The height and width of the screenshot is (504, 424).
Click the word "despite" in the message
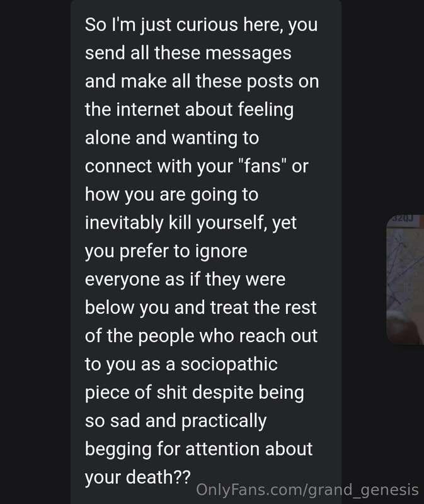223,392
